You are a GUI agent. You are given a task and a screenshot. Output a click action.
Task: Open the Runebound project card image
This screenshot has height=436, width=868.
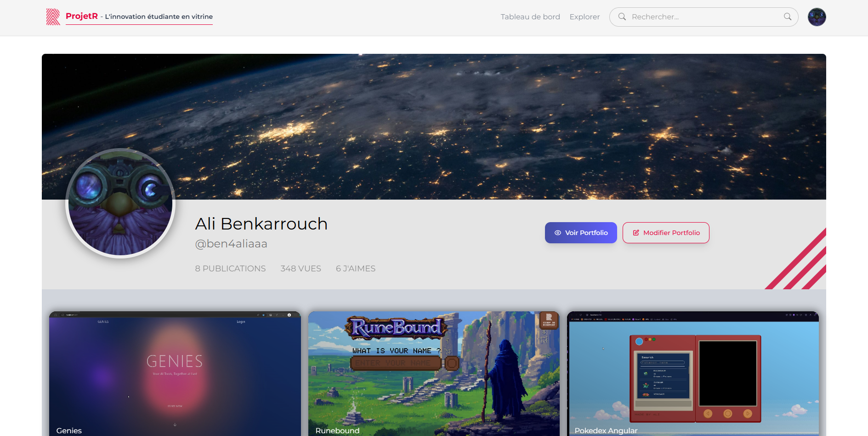(434, 373)
